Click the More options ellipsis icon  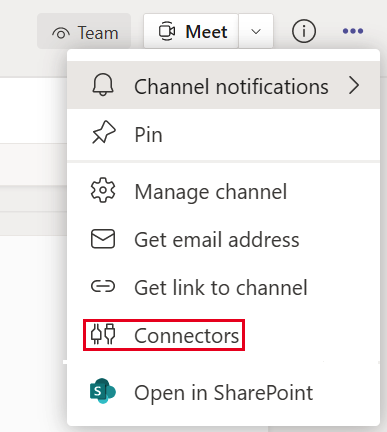pyautogui.click(x=353, y=31)
